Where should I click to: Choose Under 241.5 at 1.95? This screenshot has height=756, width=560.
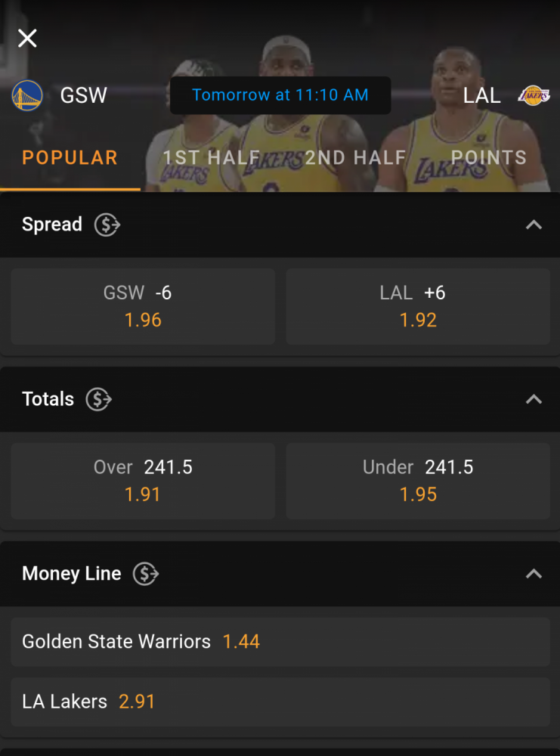(418, 481)
